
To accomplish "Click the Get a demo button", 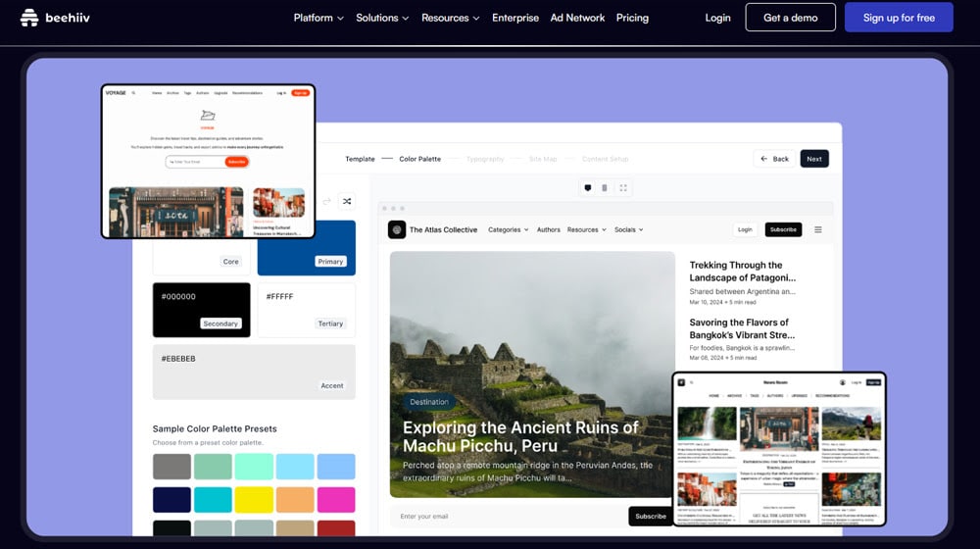I will point(790,18).
